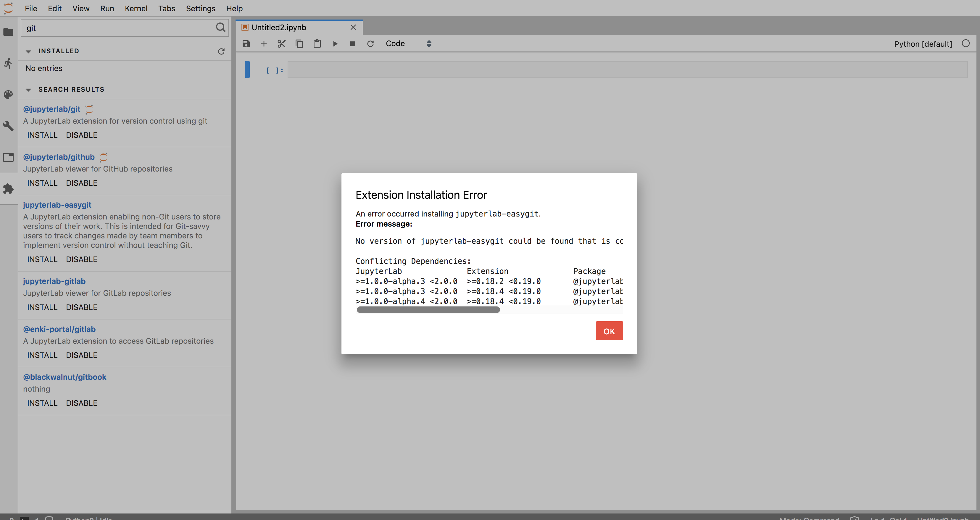Disable the @jupyterlab/git extension
The height and width of the screenshot is (520, 980).
pos(81,135)
